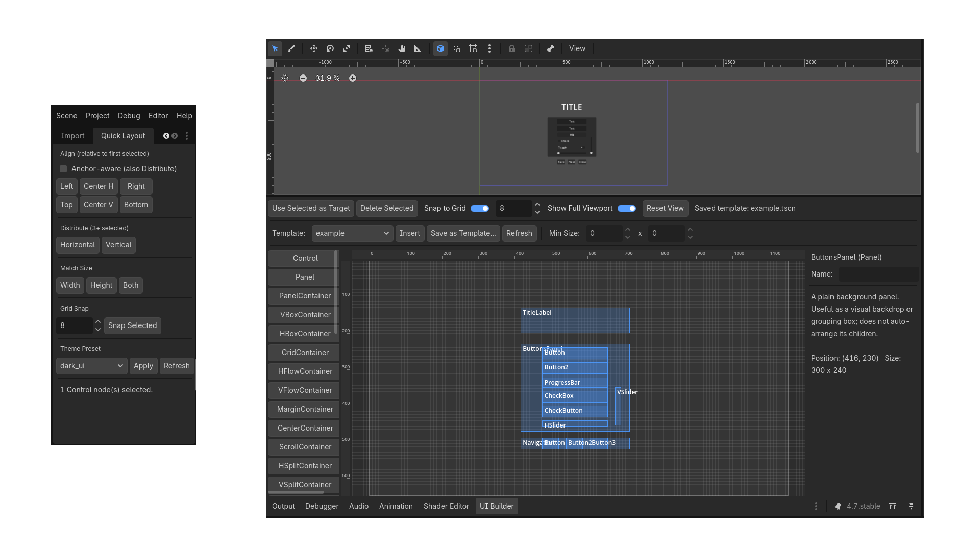Viewport: 980px width, 551px height.
Task: Toggle the Snap to Grid switch
Action: tap(480, 208)
